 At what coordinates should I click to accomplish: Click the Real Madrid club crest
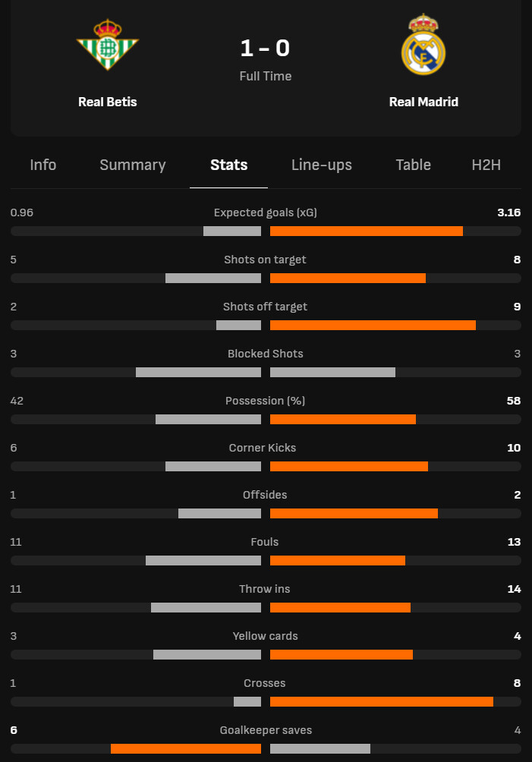[423, 44]
